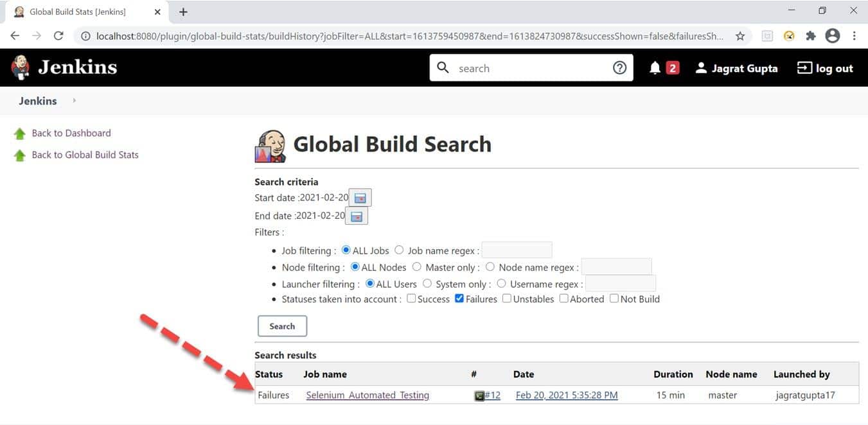Click green arrow beside Back to Global Build Stats
868x425 pixels.
point(20,155)
